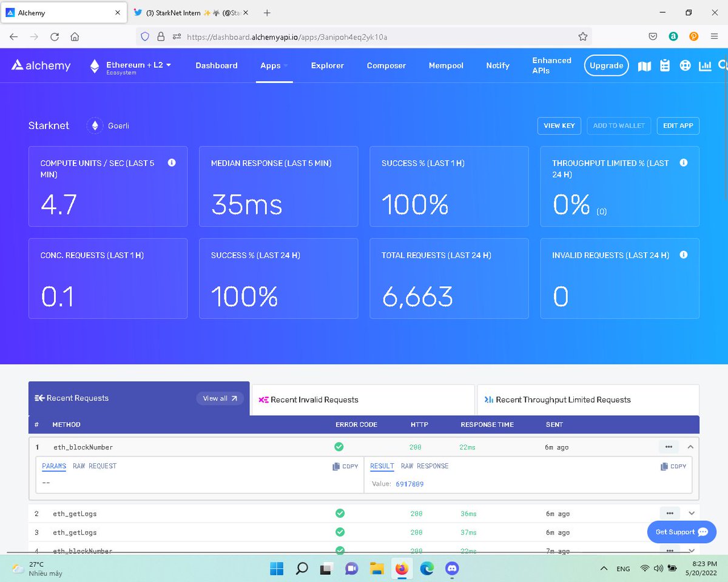Open Microsoft Edge from the taskbar
Screen dimensions: 728x582
click(x=426, y=569)
